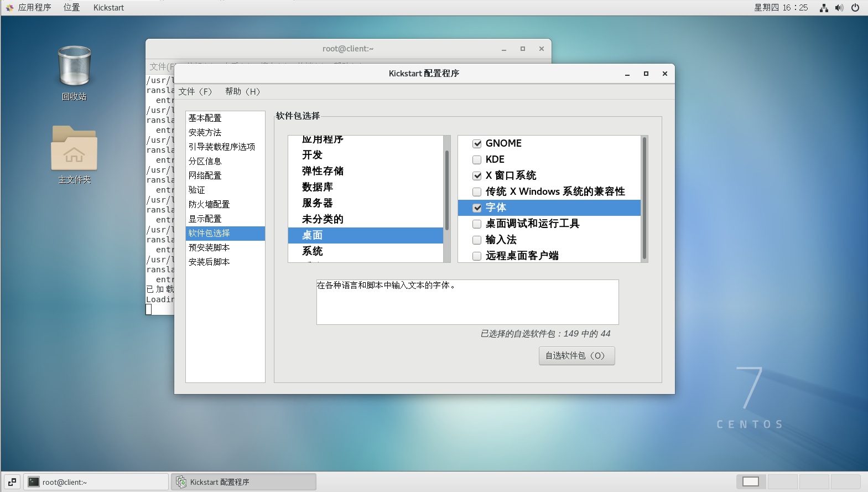Toggle the X 窗口系统 checkbox
This screenshot has width=868, height=492.
[x=477, y=176]
